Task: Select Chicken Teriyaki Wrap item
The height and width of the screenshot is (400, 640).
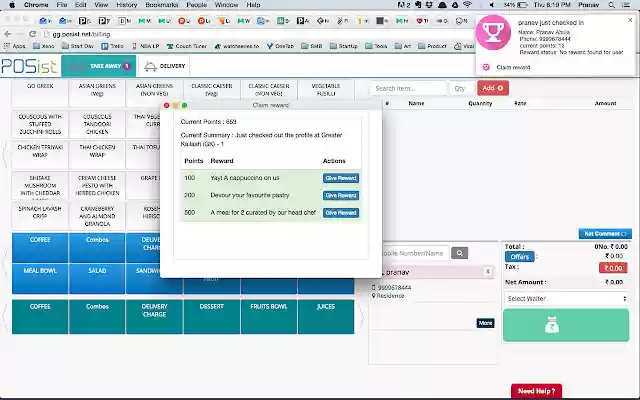Action: tap(40, 155)
